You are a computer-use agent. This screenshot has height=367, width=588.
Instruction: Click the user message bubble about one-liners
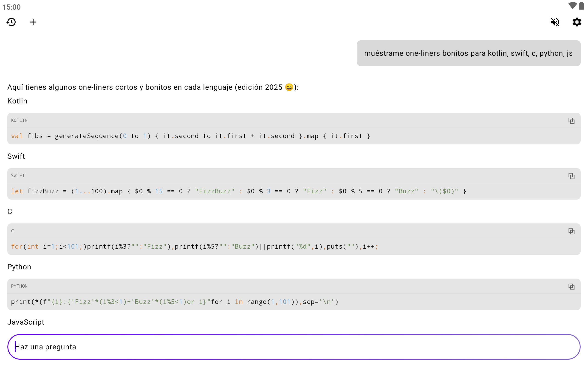(x=469, y=53)
